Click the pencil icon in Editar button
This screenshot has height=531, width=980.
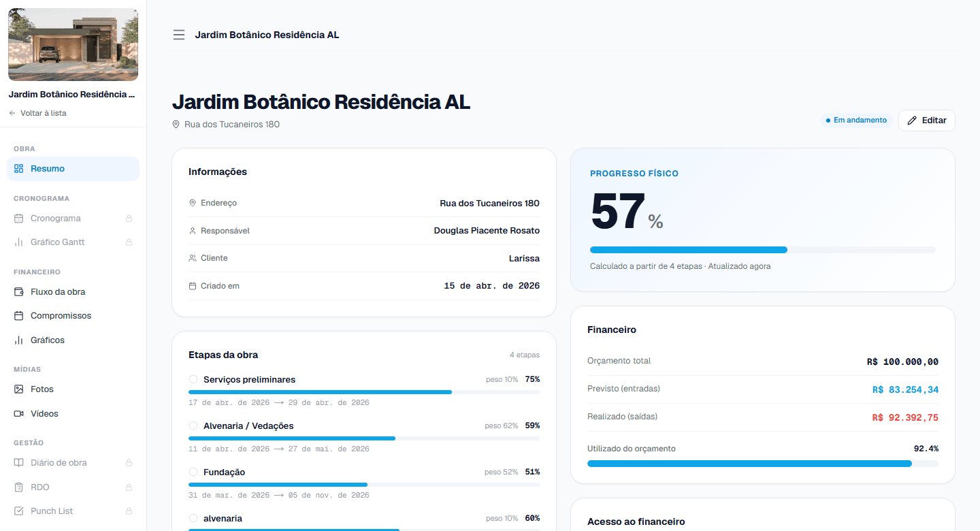tap(913, 120)
